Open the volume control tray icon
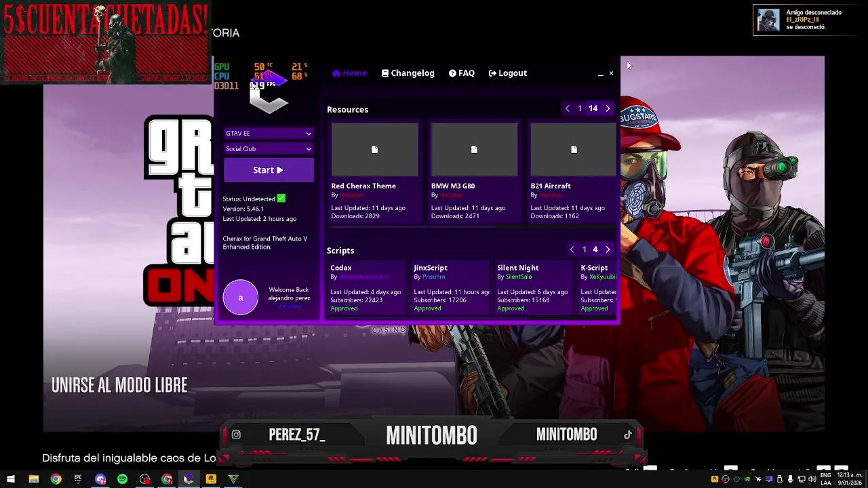This screenshot has width=868, height=488. [812, 479]
